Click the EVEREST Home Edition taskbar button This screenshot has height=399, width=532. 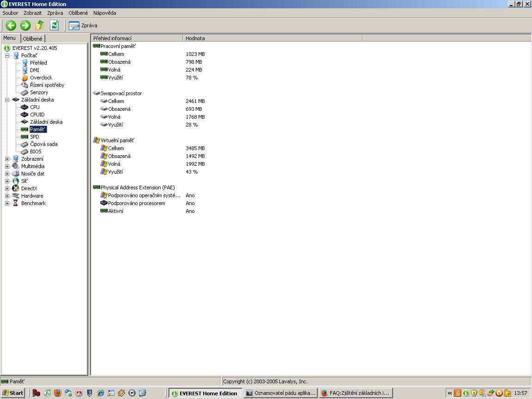click(205, 393)
